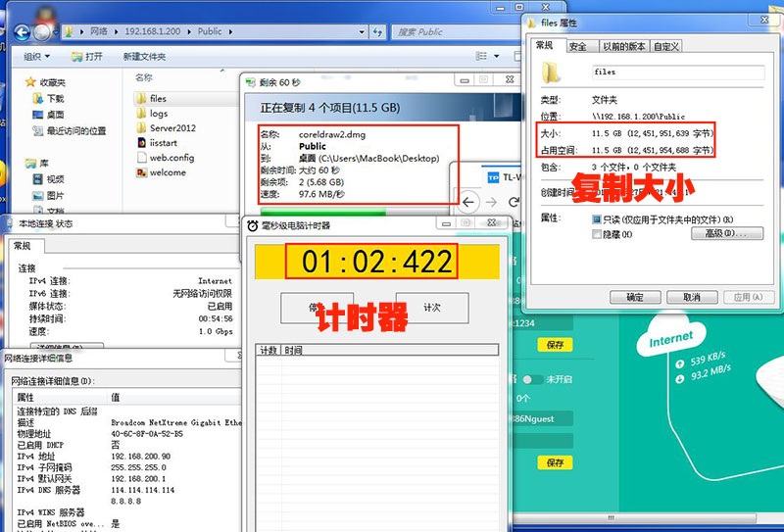Click the refresh button beside address bar

click(x=377, y=32)
